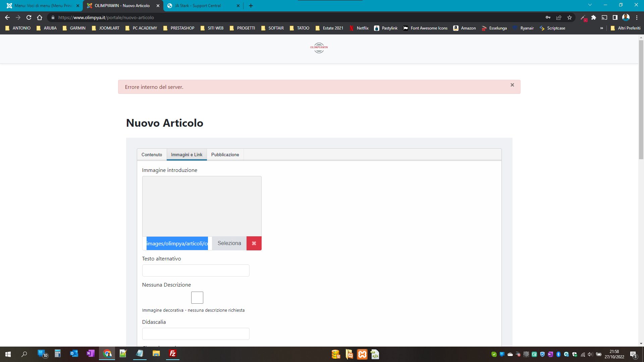The width and height of the screenshot is (644, 362).
Task: Dismiss the server error alert
Action: [512, 85]
